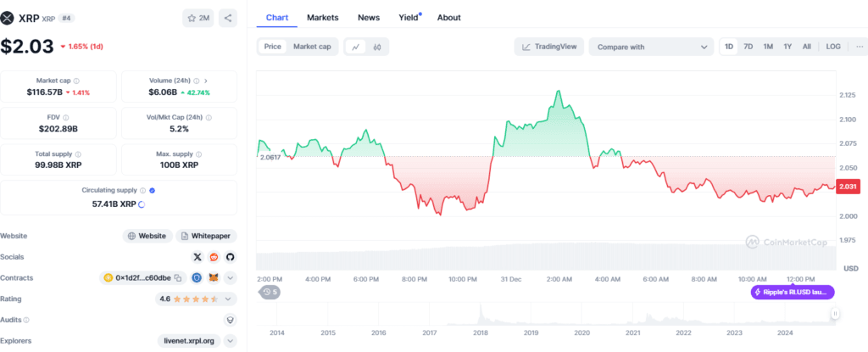Show Price chart
This screenshot has height=352, width=868.
(x=272, y=47)
